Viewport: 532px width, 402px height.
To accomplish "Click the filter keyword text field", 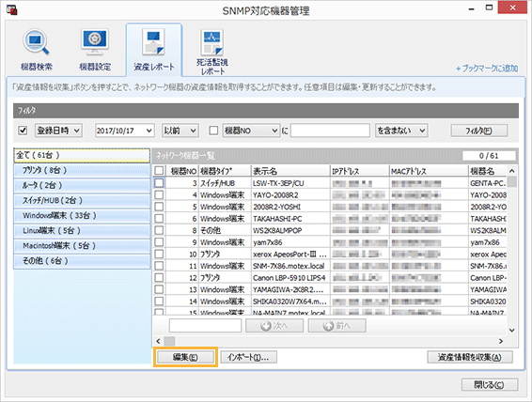I will pyautogui.click(x=330, y=131).
